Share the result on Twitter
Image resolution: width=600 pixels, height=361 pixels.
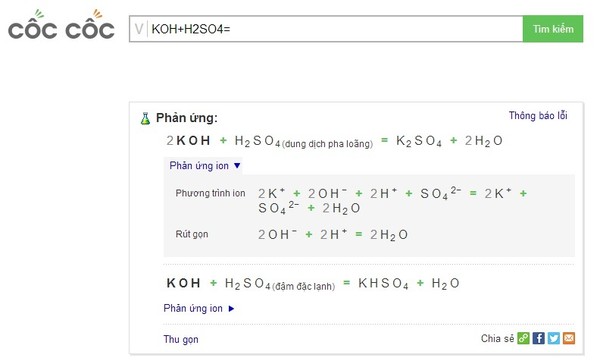pyautogui.click(x=553, y=338)
